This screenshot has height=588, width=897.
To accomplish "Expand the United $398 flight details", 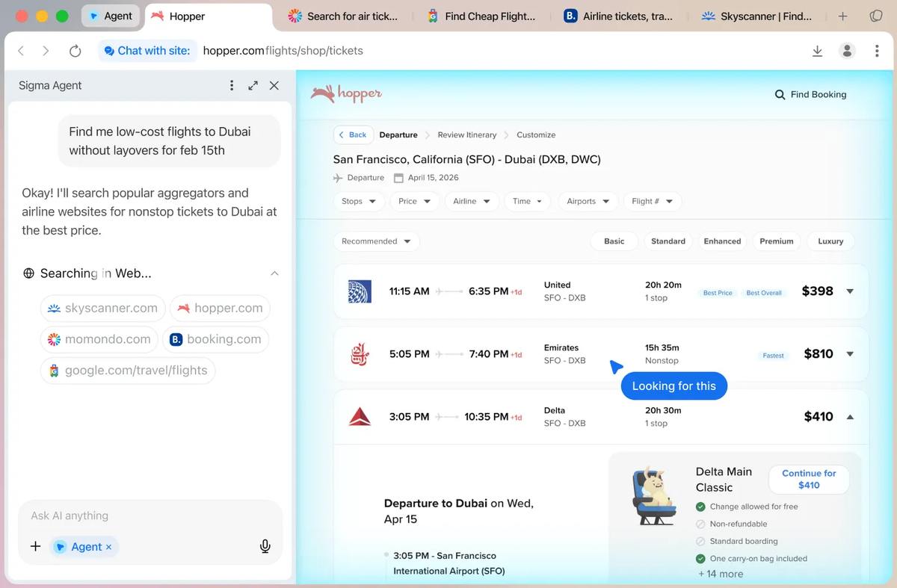I will point(850,291).
